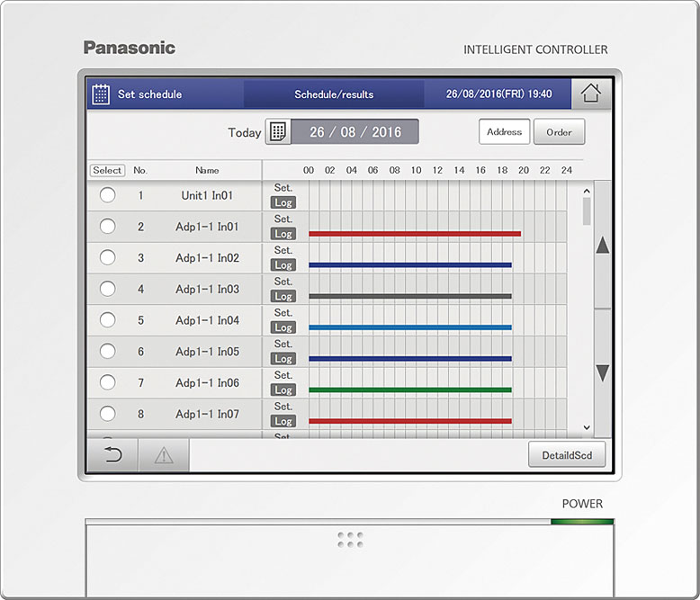Click the DetaildScd button
The height and width of the screenshot is (600, 700).
(x=567, y=455)
